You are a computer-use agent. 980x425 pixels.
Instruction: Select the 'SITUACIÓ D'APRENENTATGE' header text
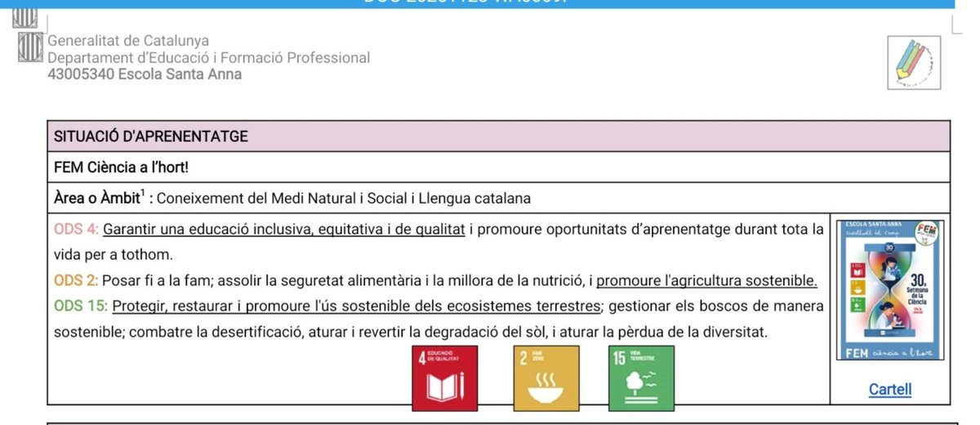coord(151,136)
